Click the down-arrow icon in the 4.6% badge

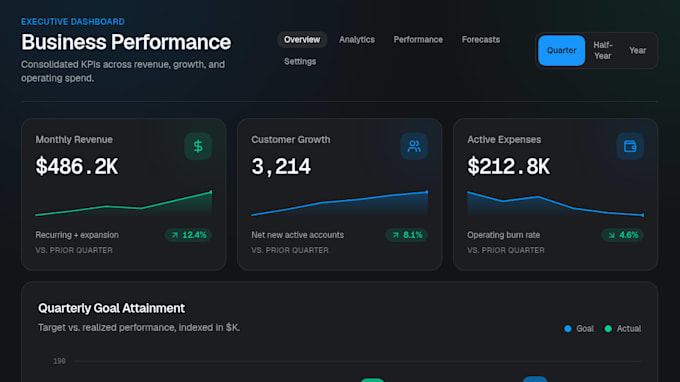[611, 235]
